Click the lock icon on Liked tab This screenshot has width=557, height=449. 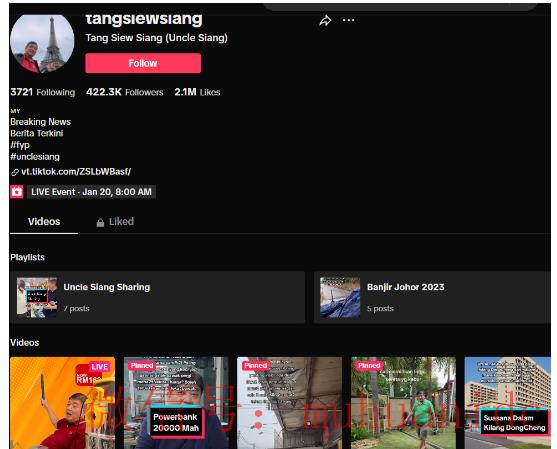click(100, 222)
